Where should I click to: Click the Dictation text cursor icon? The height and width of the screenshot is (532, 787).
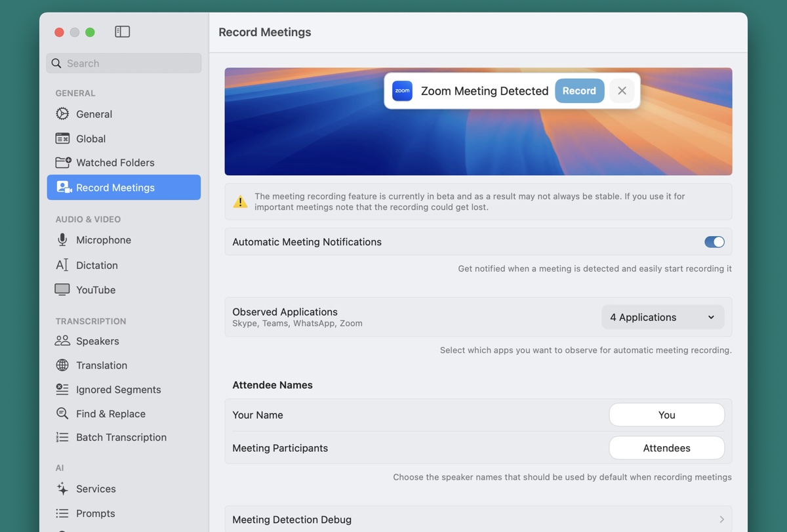(x=62, y=265)
